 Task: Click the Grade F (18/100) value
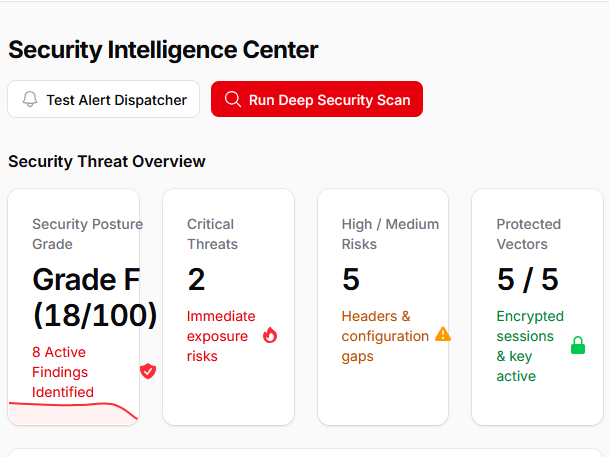point(95,297)
